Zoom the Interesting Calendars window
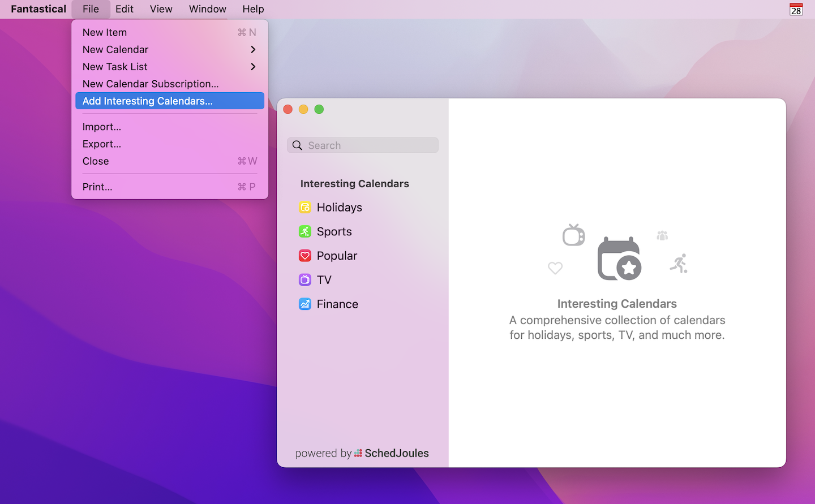The image size is (815, 504). point(319,109)
